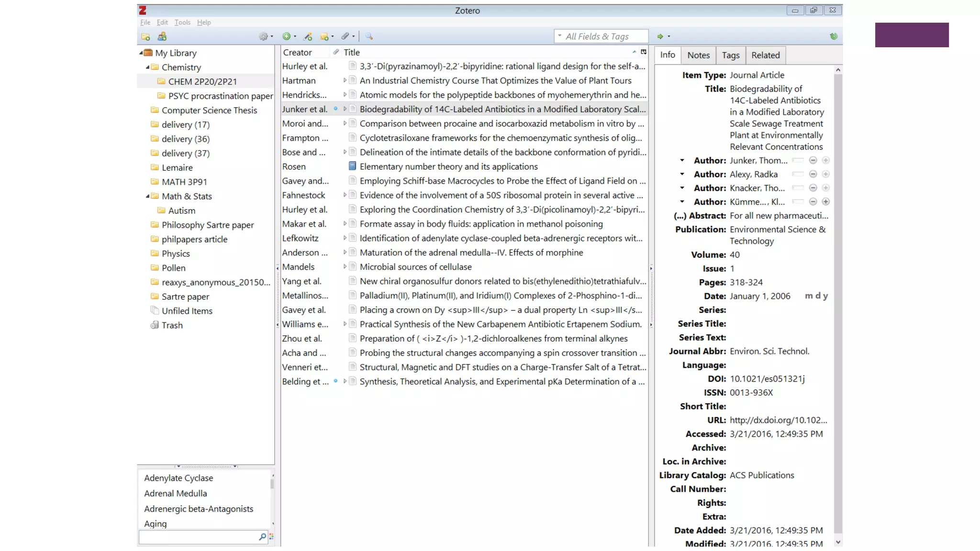Viewport: 980px width, 551px height.
Task: Click the Add Attachment paperclip icon
Action: 345,36
